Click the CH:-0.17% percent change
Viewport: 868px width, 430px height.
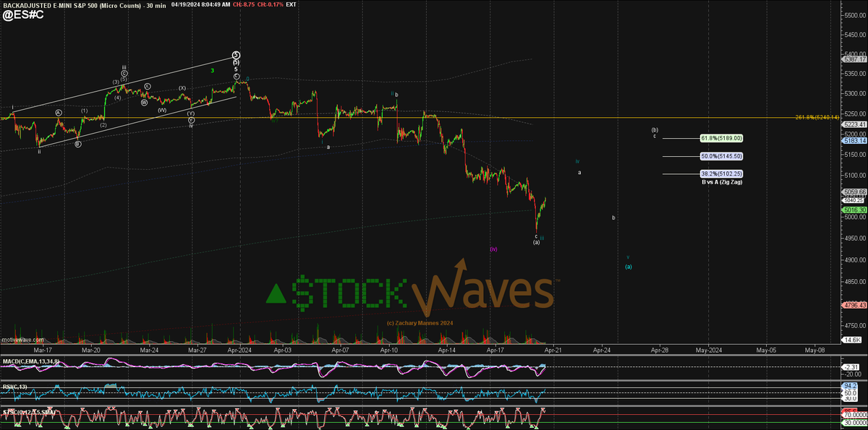tap(271, 4)
